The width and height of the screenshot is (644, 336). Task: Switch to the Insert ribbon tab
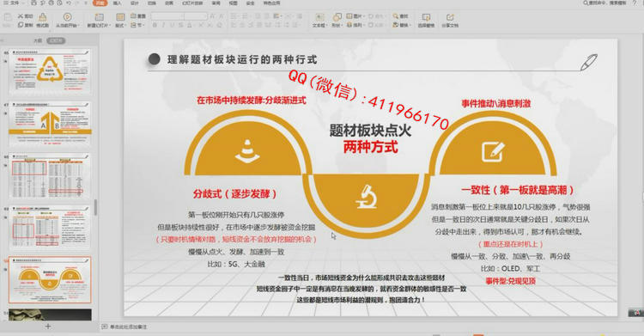[x=118, y=3]
